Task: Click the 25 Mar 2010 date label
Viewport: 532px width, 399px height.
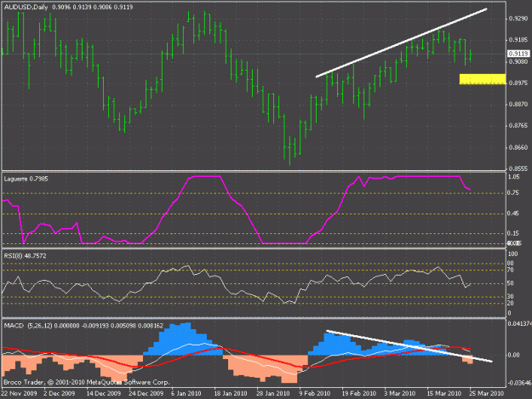Action: pyautogui.click(x=487, y=394)
